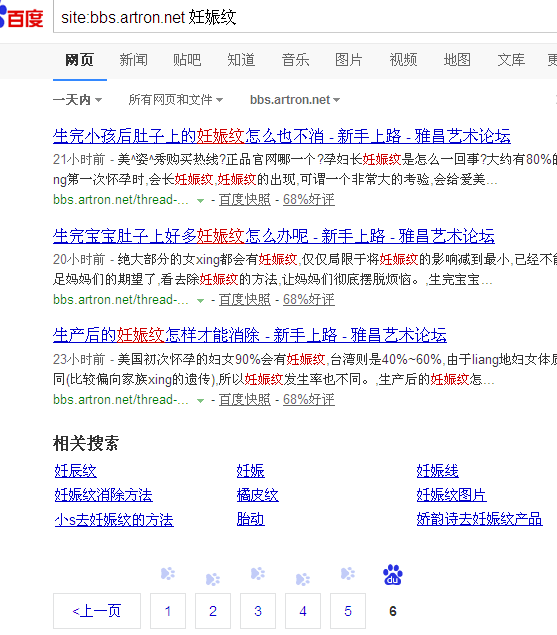Go to the 知道 tab
This screenshot has height=635, width=557.
click(241, 60)
